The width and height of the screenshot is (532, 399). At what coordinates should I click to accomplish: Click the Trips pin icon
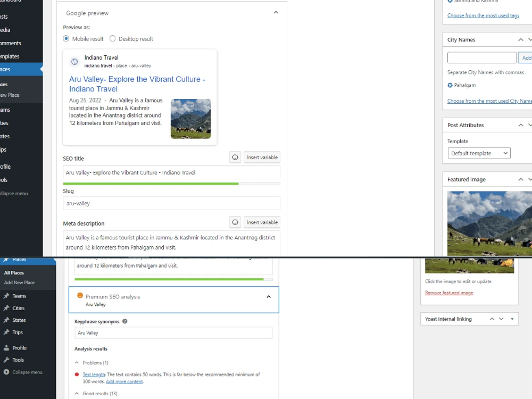coord(6,332)
